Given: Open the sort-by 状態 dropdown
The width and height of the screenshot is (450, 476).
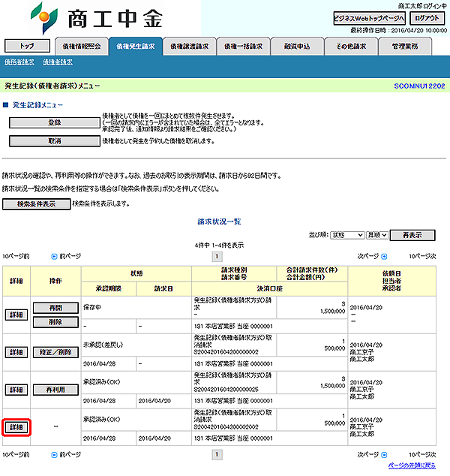Looking at the screenshot, I should tap(347, 235).
